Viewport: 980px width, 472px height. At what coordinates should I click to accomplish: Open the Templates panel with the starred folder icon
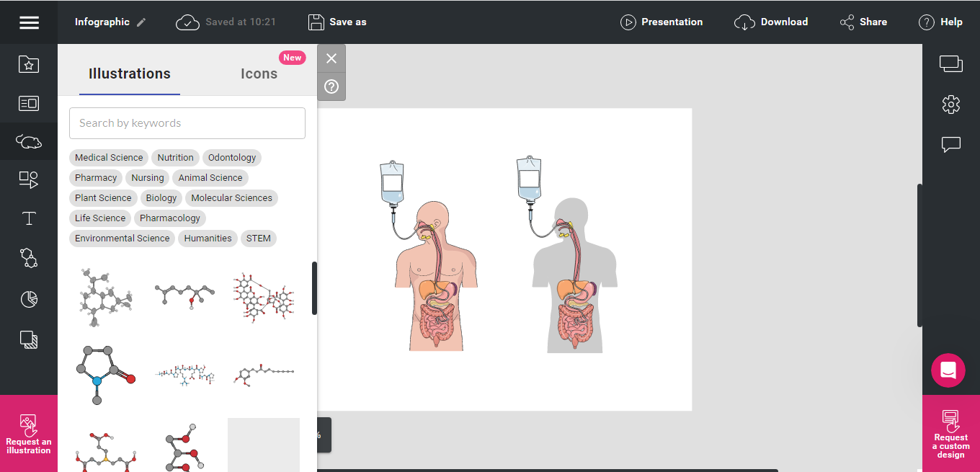pyautogui.click(x=29, y=64)
